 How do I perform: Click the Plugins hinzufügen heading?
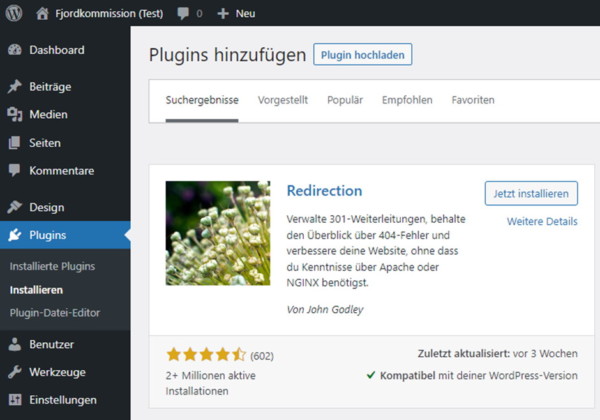point(227,55)
